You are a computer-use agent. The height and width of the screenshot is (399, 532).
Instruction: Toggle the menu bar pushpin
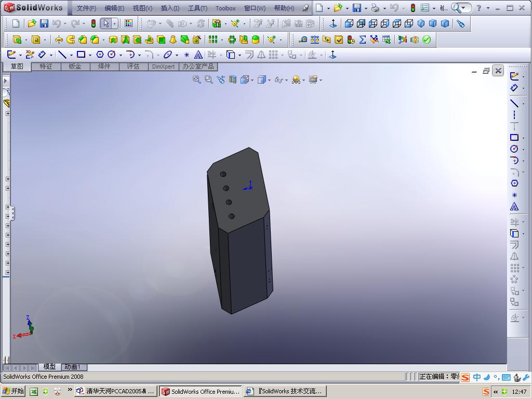click(305, 8)
